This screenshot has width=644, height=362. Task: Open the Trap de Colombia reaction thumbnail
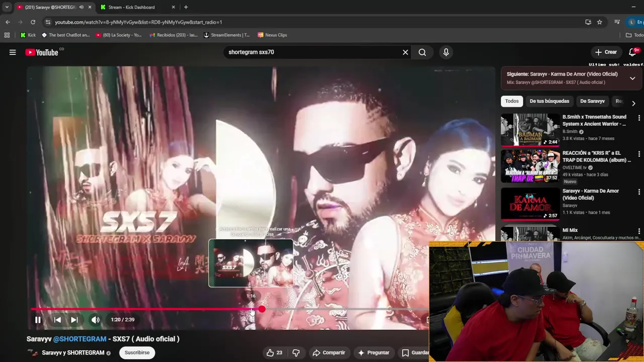coord(530,166)
